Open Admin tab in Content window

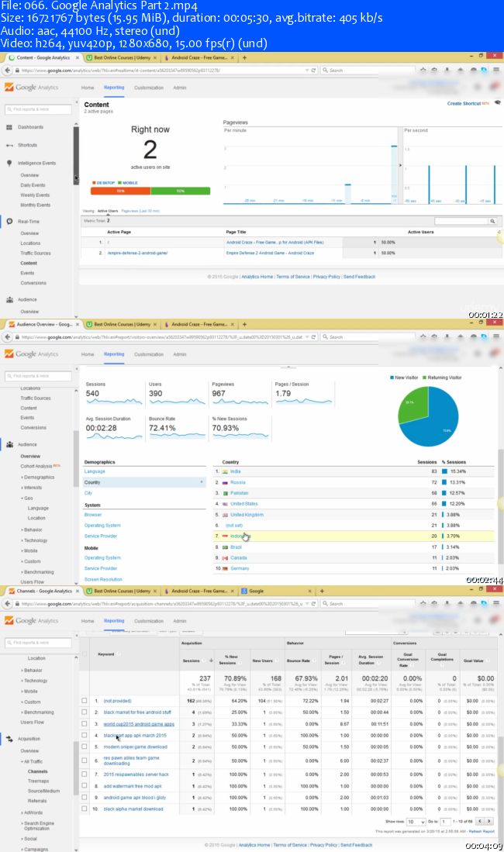[x=180, y=88]
